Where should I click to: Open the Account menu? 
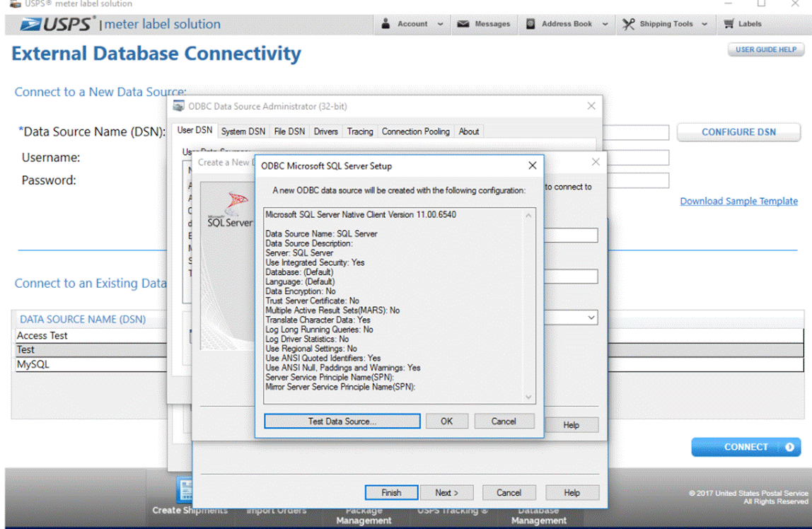pos(412,24)
